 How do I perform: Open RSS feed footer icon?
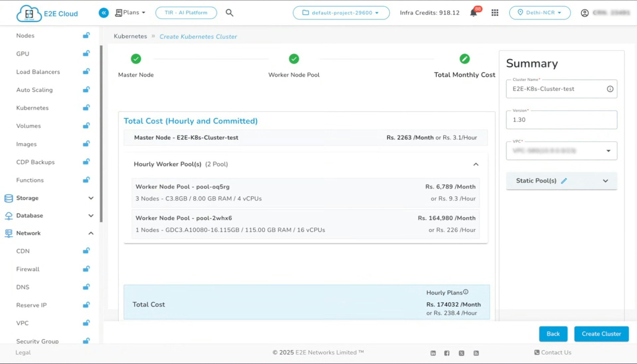476,353
